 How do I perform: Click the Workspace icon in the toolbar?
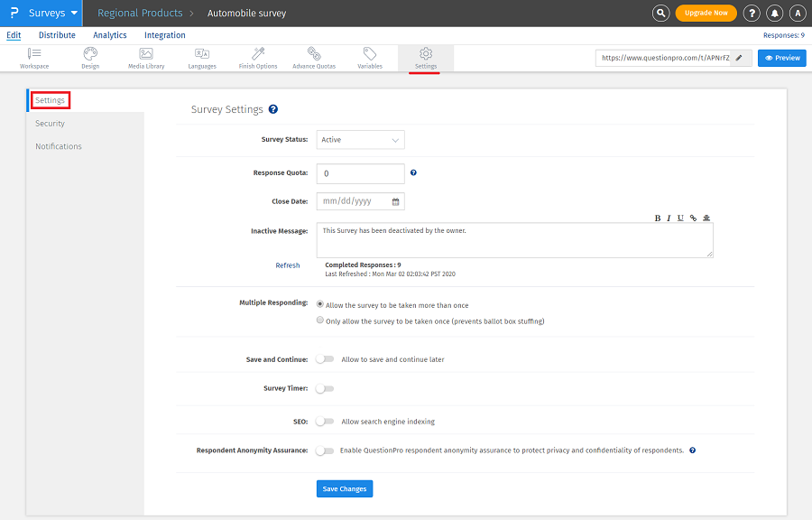pos(34,57)
